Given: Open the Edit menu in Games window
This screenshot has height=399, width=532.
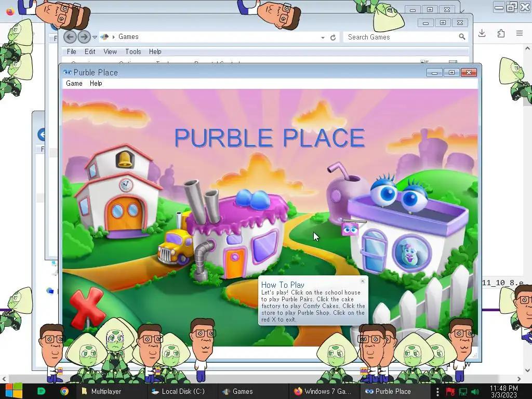Looking at the screenshot, I should click(90, 51).
